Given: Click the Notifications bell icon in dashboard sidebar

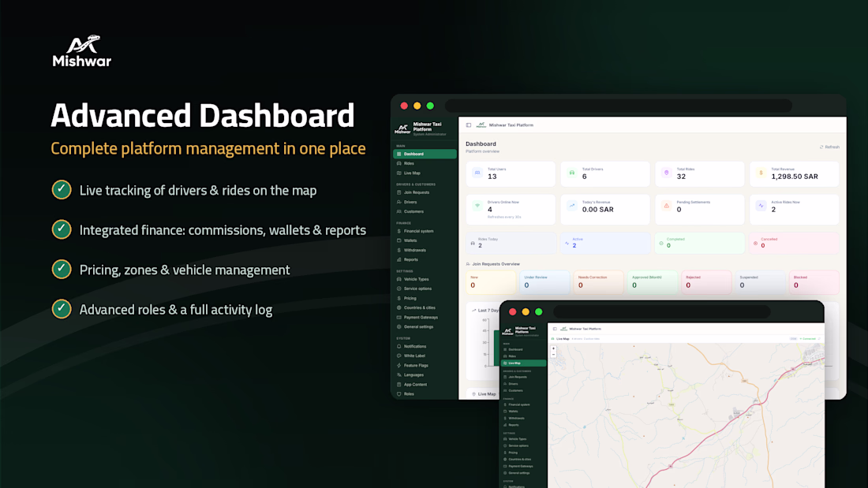Looking at the screenshot, I should 399,346.
